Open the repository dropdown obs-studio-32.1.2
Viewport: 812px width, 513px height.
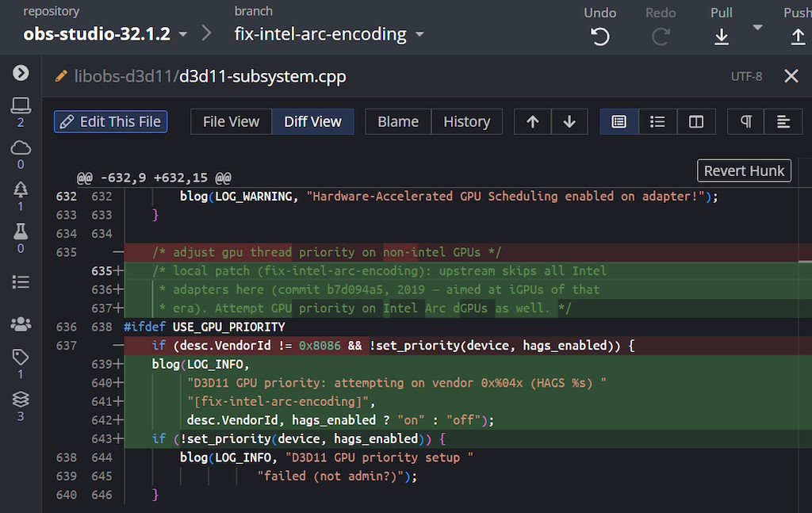pos(105,34)
